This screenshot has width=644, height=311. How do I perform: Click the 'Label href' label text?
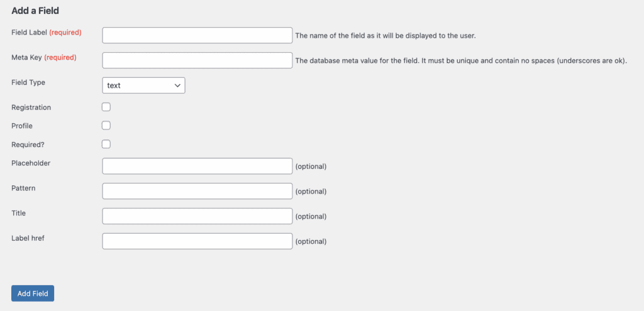[28, 238]
